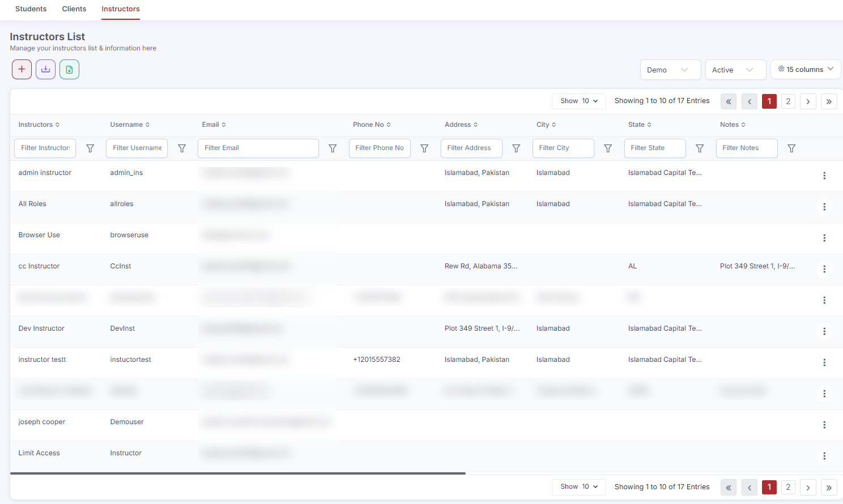The image size is (843, 504).
Task: Open top Show 10 entries dropdown
Action: tap(579, 101)
